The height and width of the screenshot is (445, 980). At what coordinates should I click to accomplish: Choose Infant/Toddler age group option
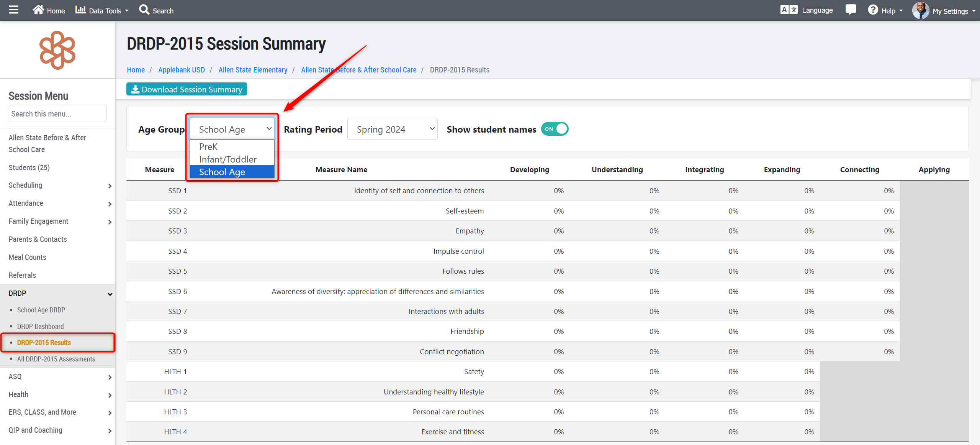228,159
